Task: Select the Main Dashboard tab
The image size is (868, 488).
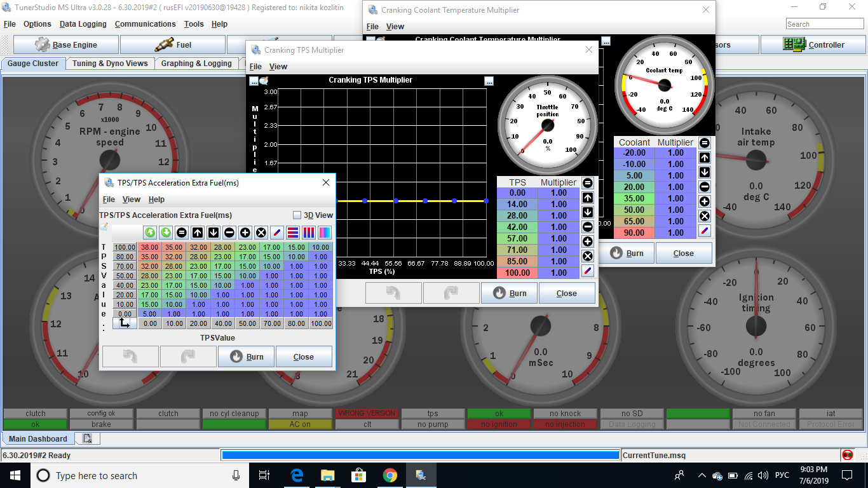Action: pyautogui.click(x=38, y=439)
